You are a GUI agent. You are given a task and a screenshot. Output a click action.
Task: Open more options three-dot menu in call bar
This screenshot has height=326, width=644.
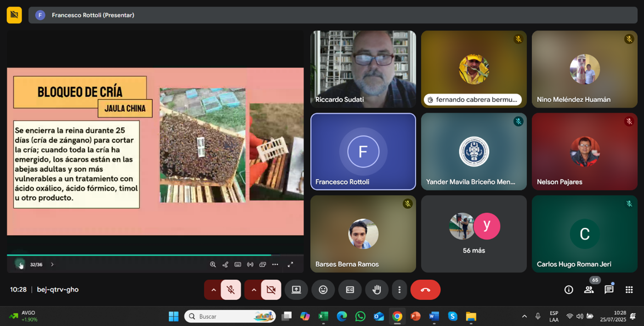pos(399,290)
